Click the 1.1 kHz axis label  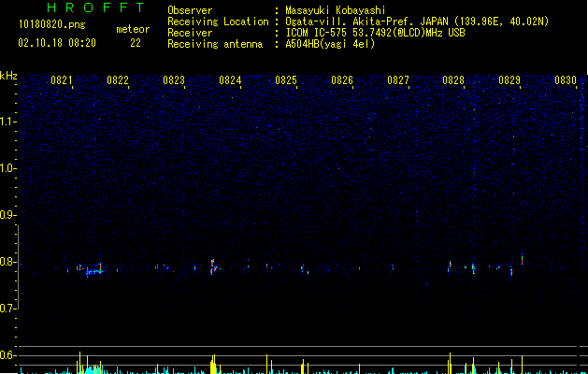(x=8, y=122)
